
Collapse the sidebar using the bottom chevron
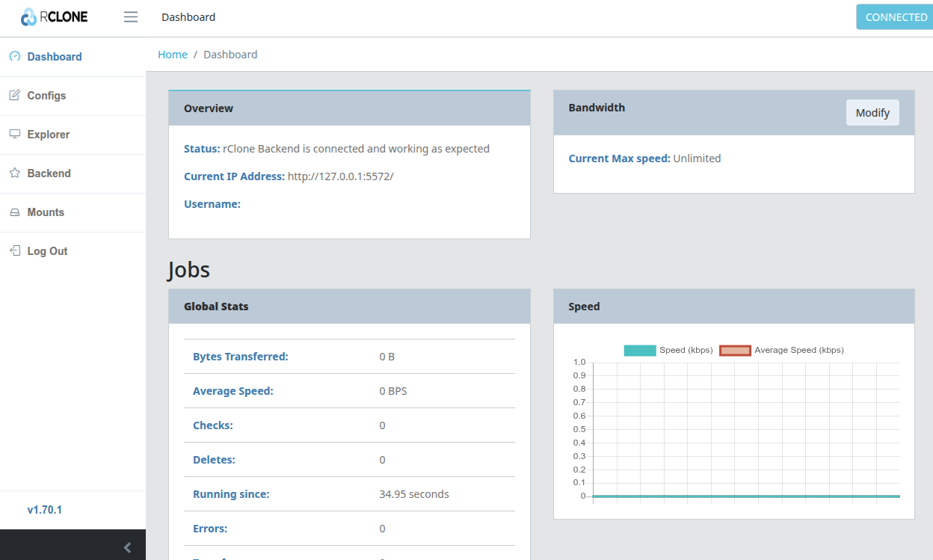pyautogui.click(x=126, y=547)
